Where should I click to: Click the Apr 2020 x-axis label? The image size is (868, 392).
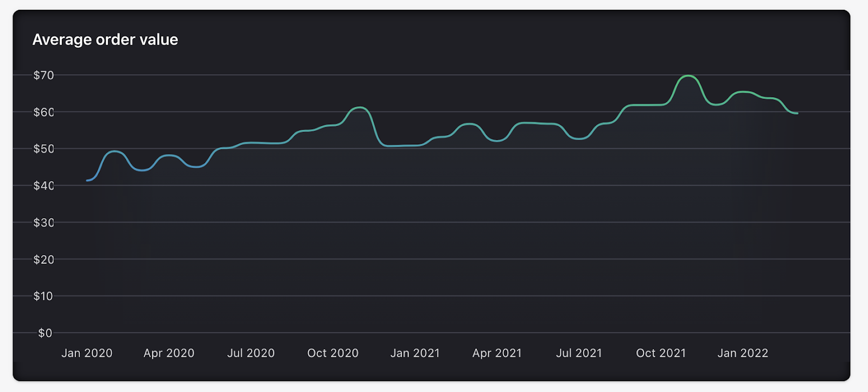tap(169, 353)
